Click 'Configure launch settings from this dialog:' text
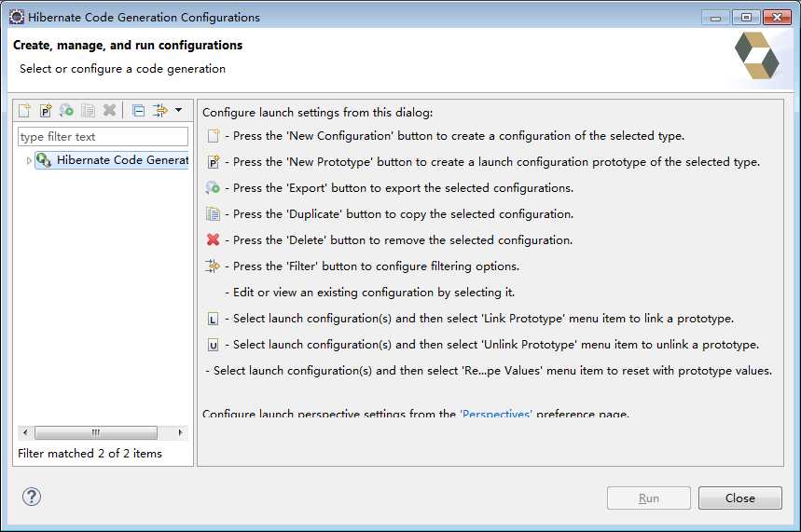The width and height of the screenshot is (801, 532). click(x=317, y=113)
